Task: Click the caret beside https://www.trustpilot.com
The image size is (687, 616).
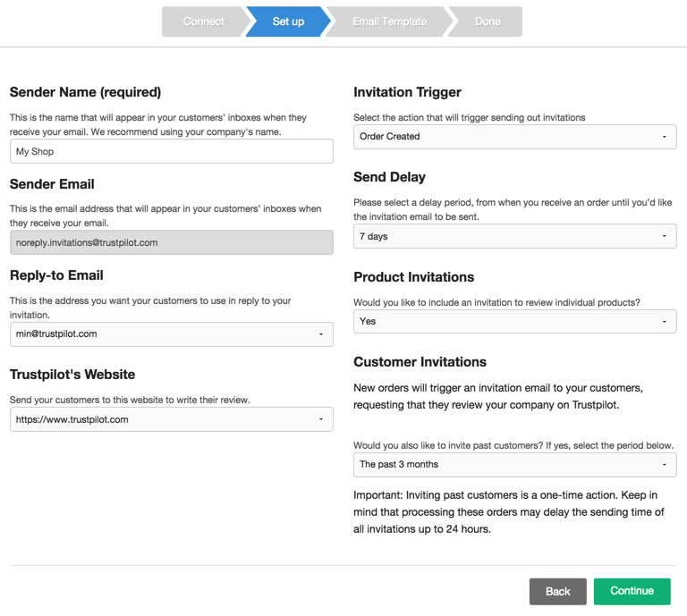Action: point(321,419)
